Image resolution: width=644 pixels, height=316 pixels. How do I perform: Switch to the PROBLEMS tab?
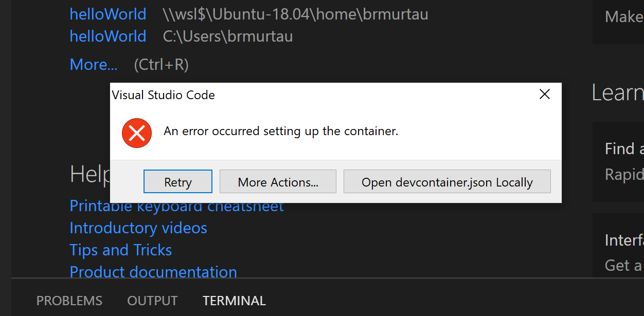point(69,300)
